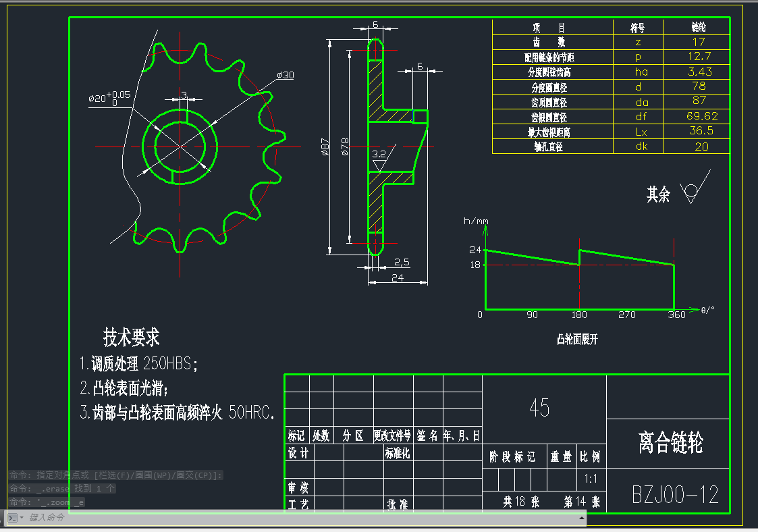The width and height of the screenshot is (758, 532).
Task: Click the 重量 title block cell
Action: [x=562, y=456]
